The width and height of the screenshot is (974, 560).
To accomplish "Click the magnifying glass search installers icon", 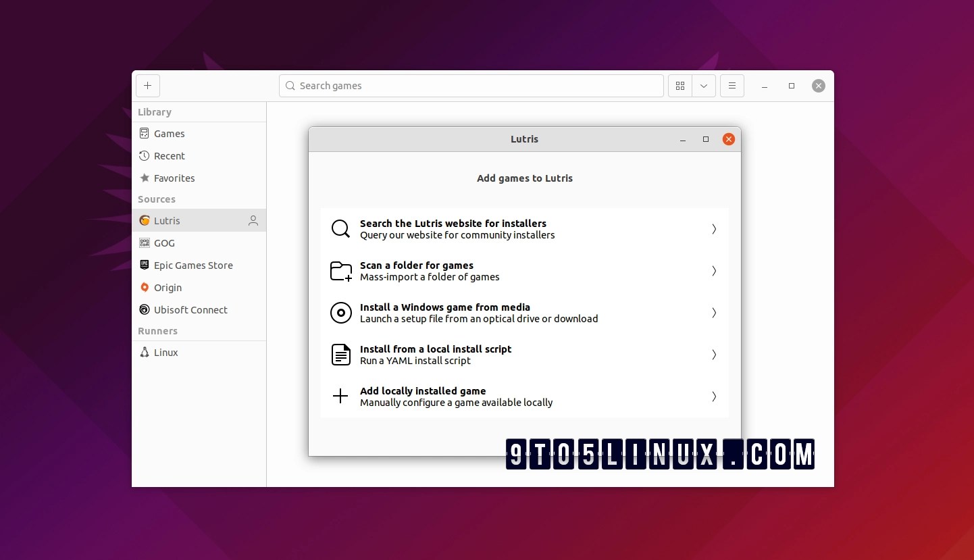I will [x=341, y=229].
